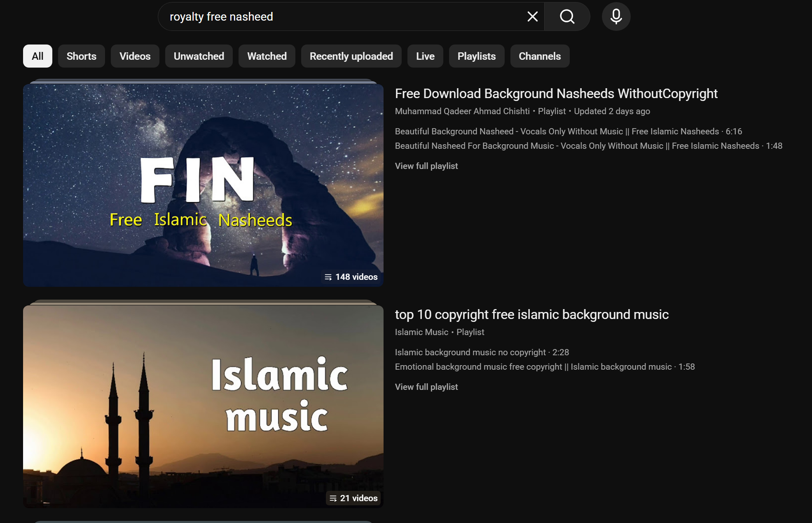Image resolution: width=812 pixels, height=523 pixels.
Task: Show only Unwatched results
Action: (x=199, y=56)
